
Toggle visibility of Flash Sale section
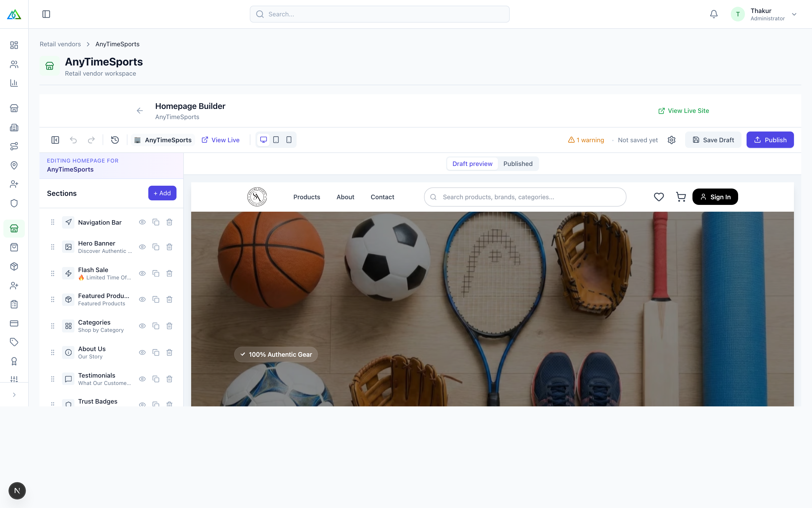(142, 273)
